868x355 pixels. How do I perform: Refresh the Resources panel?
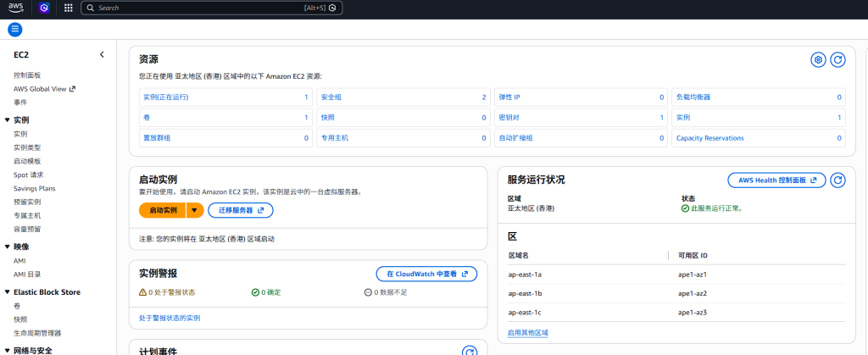[838, 59]
